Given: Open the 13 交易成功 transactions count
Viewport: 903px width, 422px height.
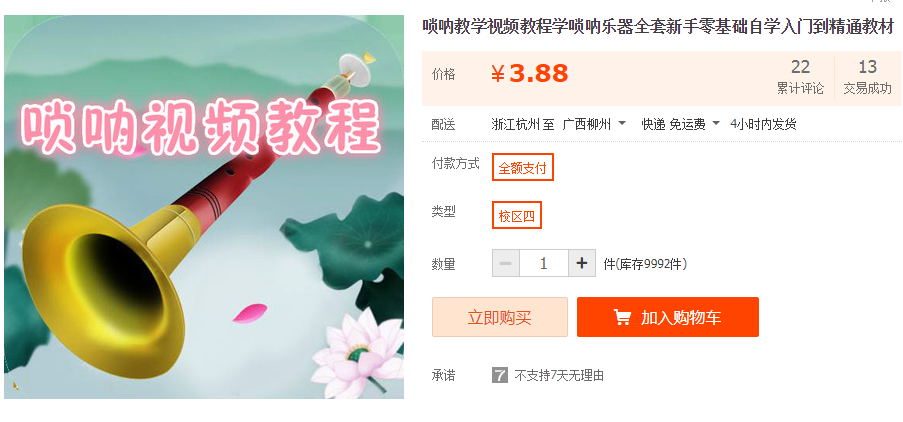Looking at the screenshot, I should 868,77.
